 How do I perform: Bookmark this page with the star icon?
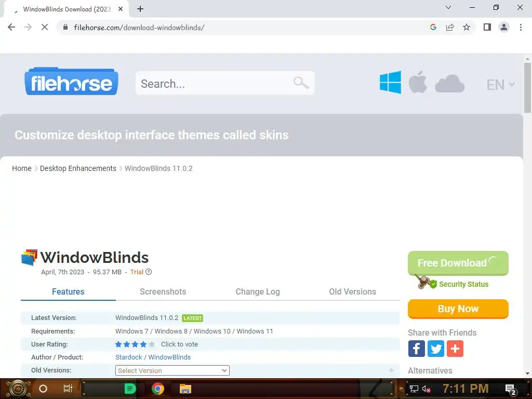pos(467,27)
